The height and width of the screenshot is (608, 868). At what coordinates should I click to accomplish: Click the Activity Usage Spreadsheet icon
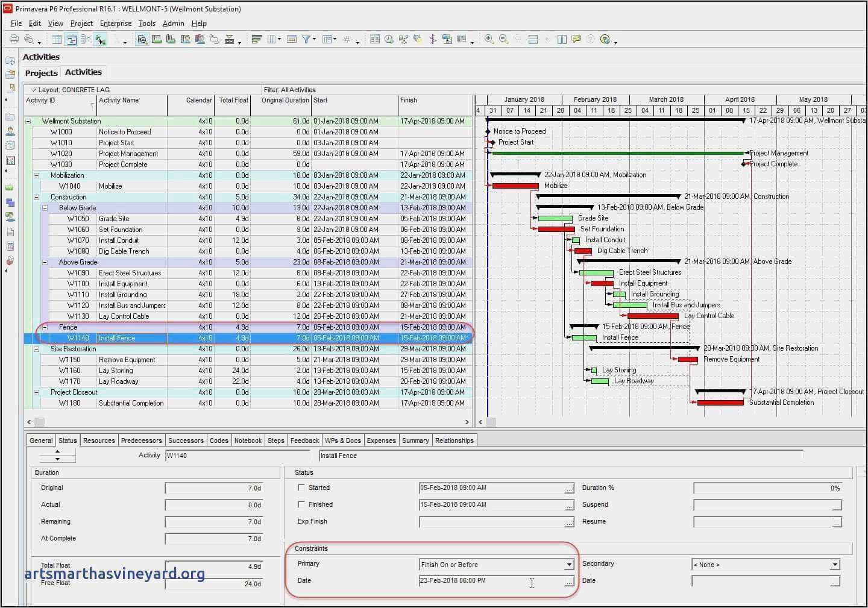pyautogui.click(x=157, y=40)
